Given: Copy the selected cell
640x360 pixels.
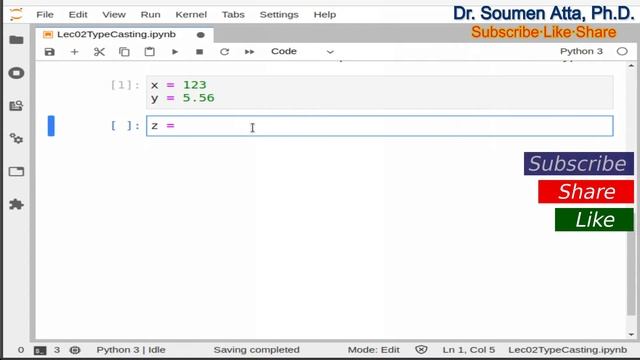Looking at the screenshot, I should click(x=124, y=52).
